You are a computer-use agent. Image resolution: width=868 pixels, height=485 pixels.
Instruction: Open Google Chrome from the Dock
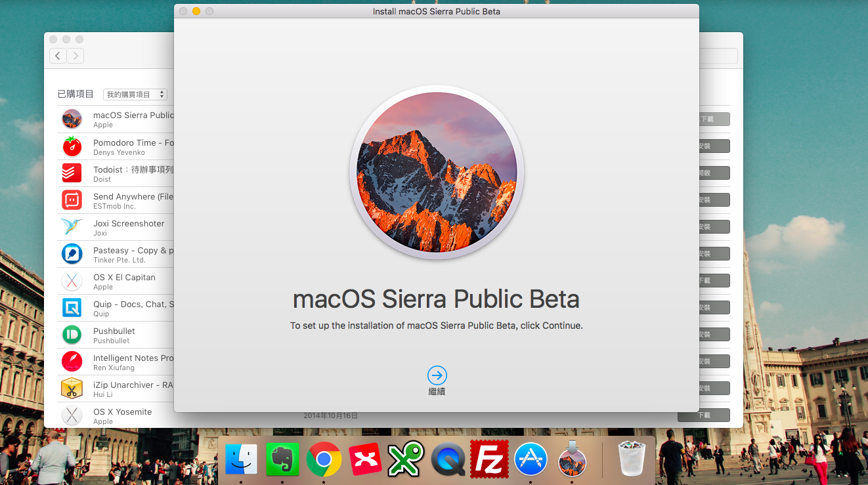(x=324, y=459)
